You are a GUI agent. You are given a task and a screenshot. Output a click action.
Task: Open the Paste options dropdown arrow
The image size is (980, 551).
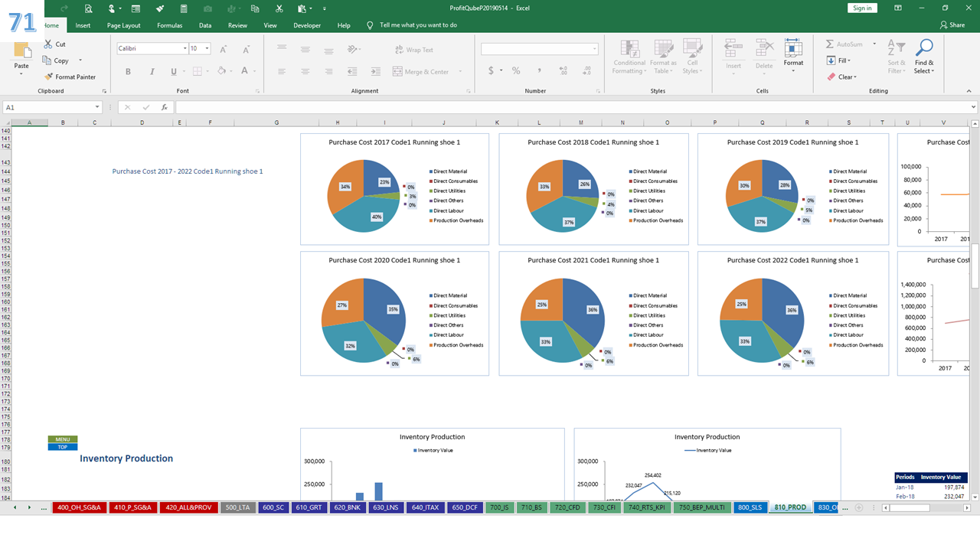tap(22, 75)
